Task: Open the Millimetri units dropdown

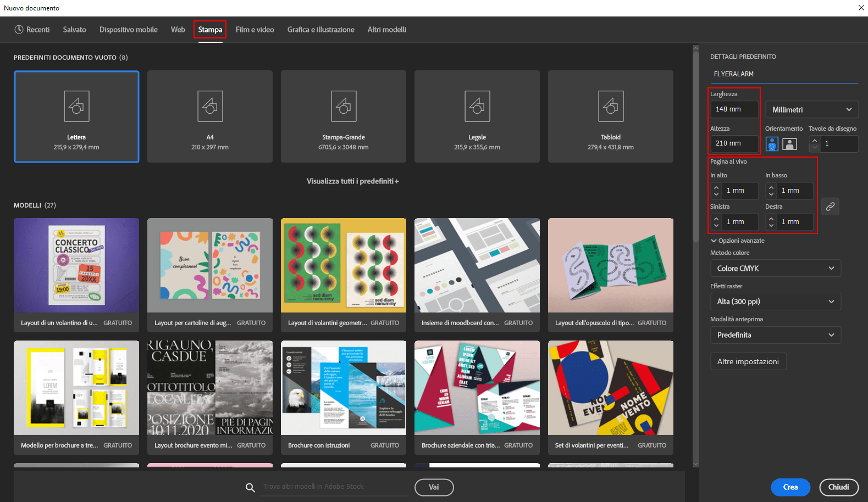Action: 811,110
